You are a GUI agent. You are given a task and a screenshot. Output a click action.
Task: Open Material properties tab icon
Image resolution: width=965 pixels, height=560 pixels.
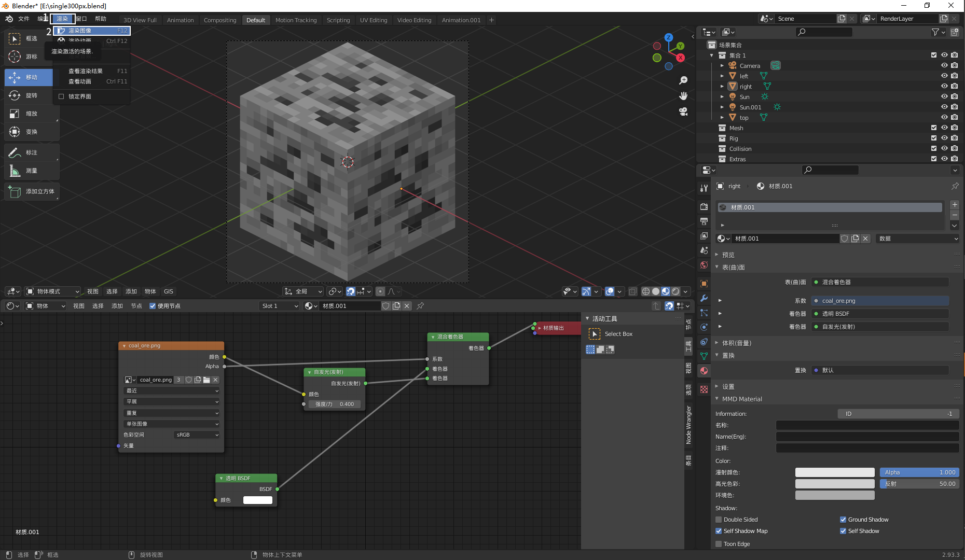pos(704,371)
